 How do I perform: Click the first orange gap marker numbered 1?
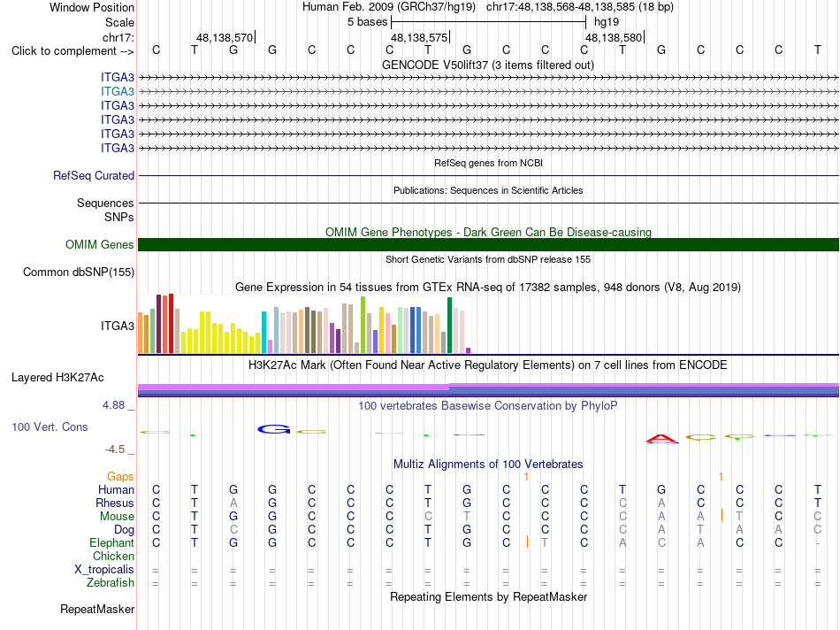(527, 477)
